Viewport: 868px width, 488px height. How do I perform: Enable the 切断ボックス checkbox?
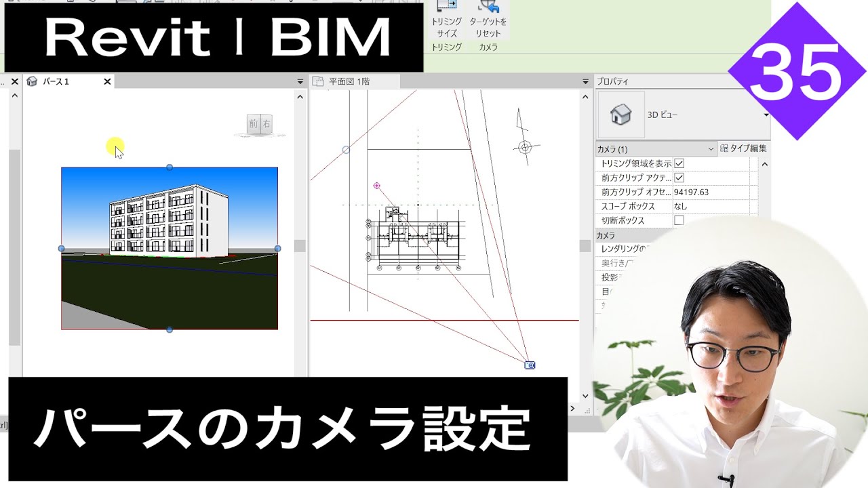pyautogui.click(x=679, y=220)
